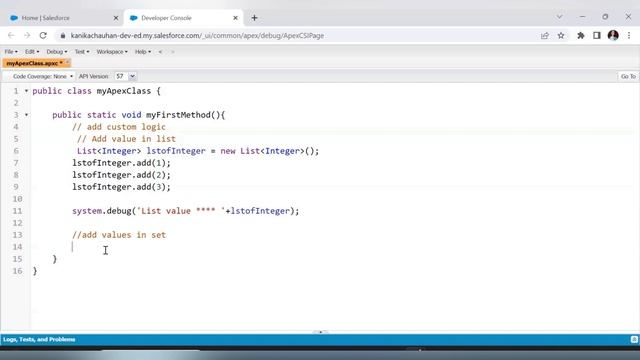This screenshot has height=360, width=640.
Task: Bookmark this page with star icon
Action: click(561, 36)
